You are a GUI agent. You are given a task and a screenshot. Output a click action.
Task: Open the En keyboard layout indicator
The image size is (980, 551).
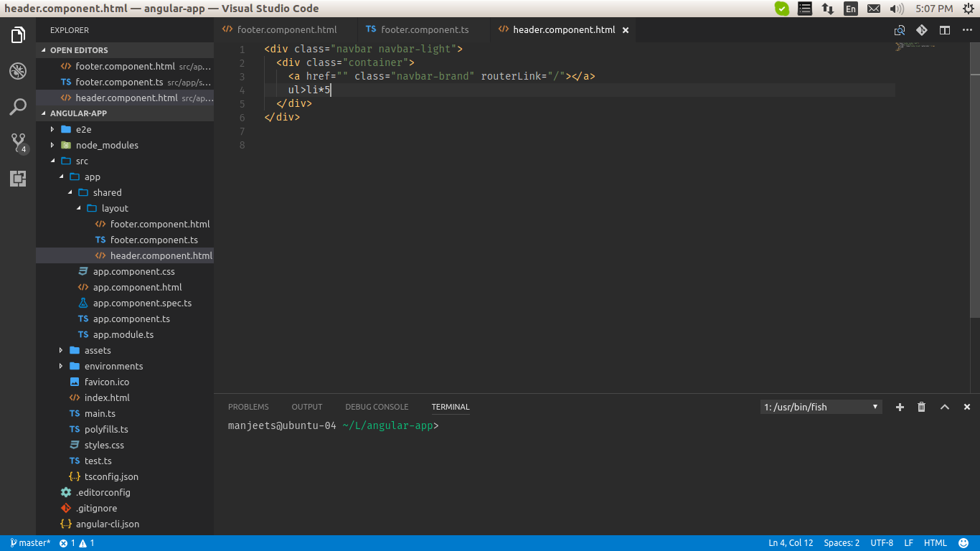(851, 9)
